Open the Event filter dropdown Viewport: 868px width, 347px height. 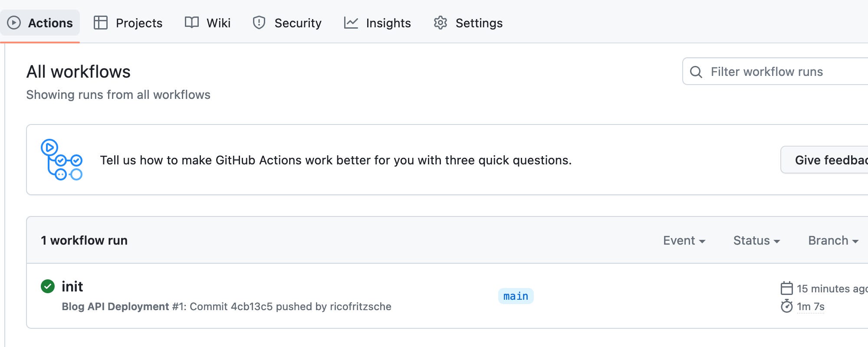684,240
